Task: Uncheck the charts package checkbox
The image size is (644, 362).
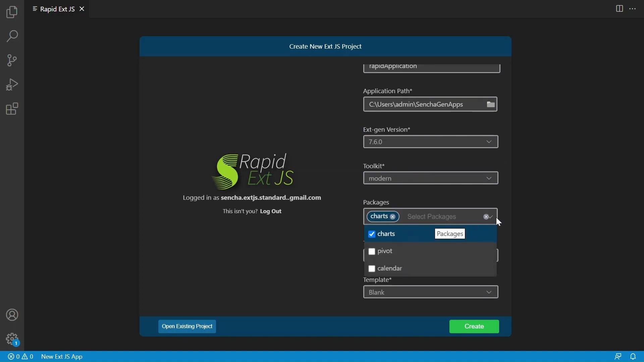Action: coord(372,234)
